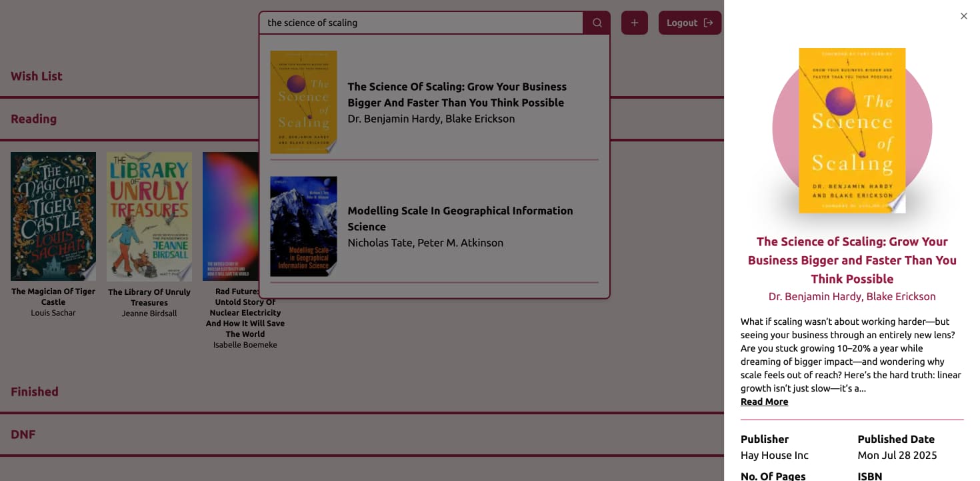Viewport: 980px width, 481px height.
Task: Open The Science Of Scaling search result cover
Action: 303,102
